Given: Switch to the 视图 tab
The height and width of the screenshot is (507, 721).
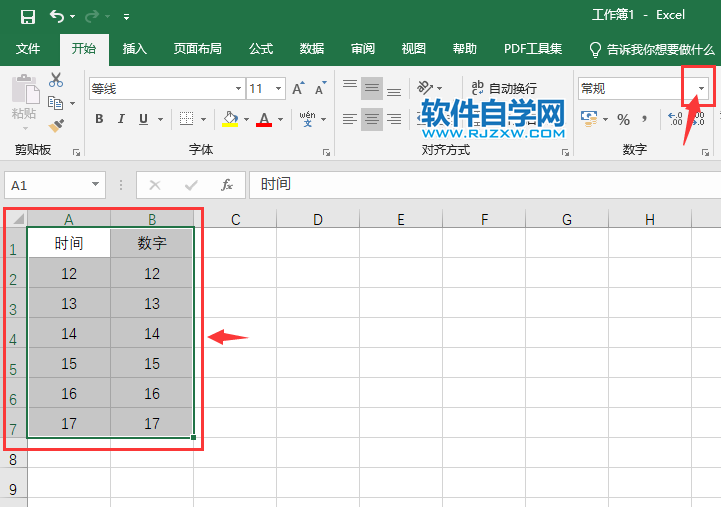Looking at the screenshot, I should 413,49.
